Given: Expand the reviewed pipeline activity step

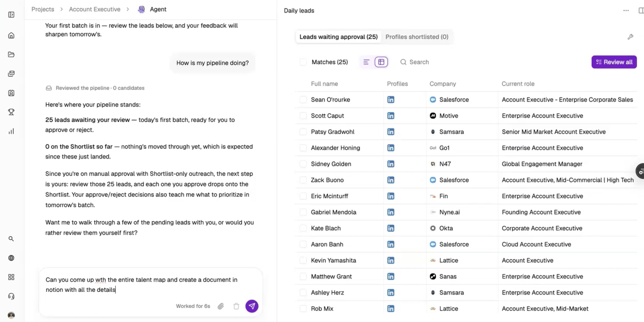Looking at the screenshot, I should [95, 88].
